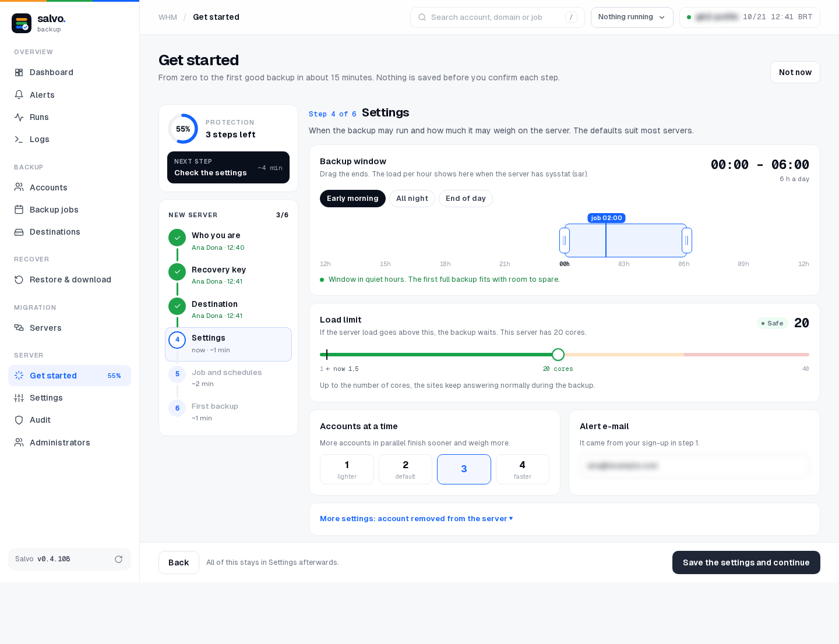Choose 1 lighter accounts at a time
Viewport: 839px width, 644px height.
coord(347,469)
